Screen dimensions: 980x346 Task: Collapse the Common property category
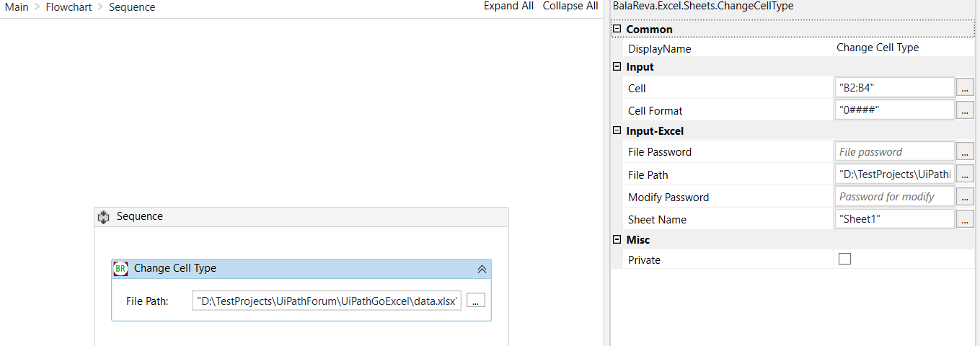[x=617, y=30]
